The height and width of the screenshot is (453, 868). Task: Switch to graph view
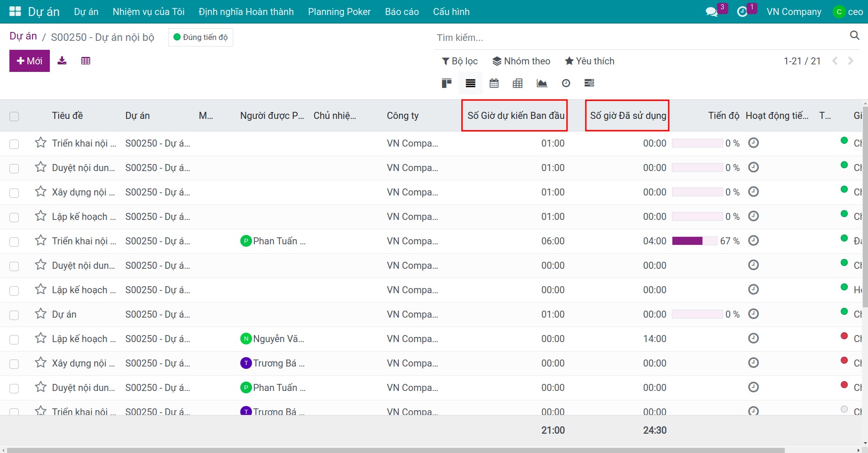(542, 83)
